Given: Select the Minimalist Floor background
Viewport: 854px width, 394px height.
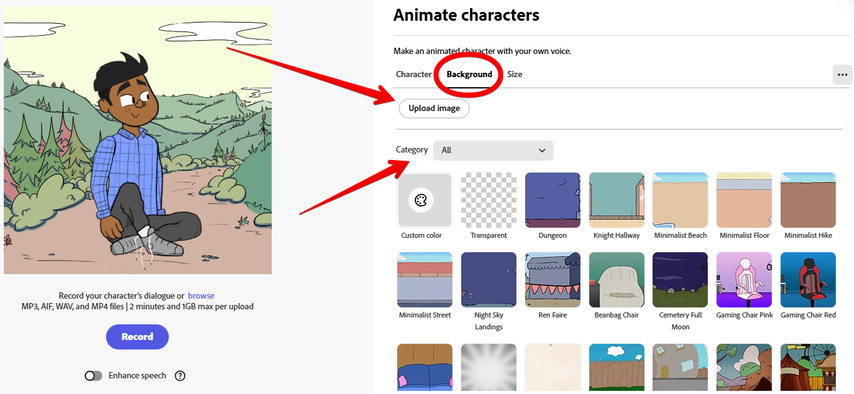Looking at the screenshot, I should tap(744, 200).
